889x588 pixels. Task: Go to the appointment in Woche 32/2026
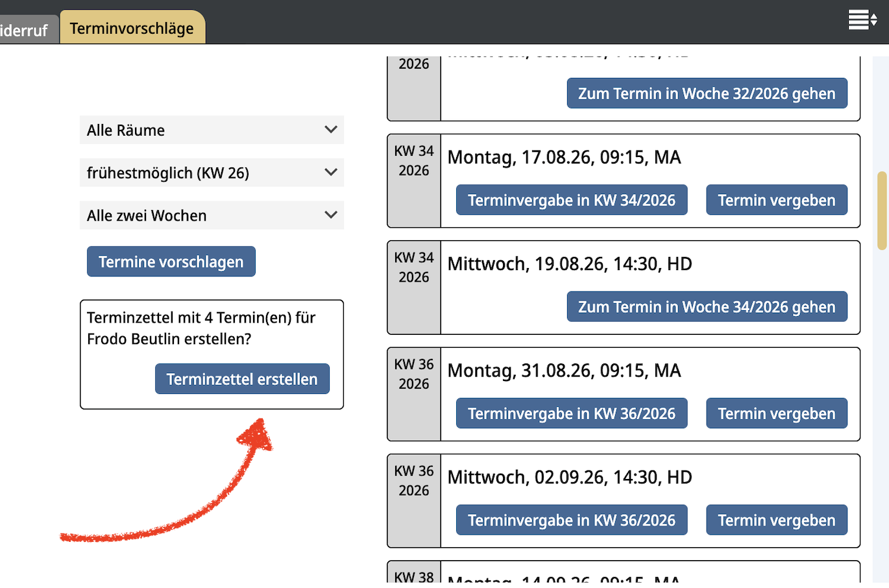point(707,93)
